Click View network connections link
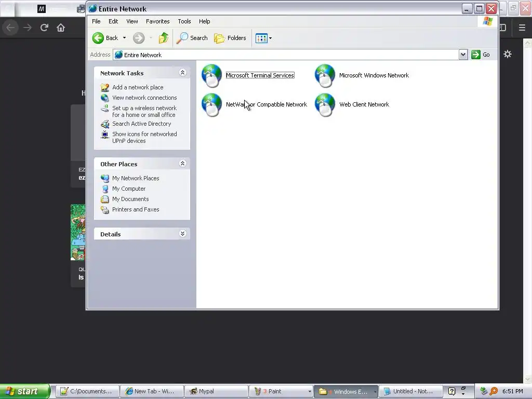532x399 pixels. click(x=144, y=98)
